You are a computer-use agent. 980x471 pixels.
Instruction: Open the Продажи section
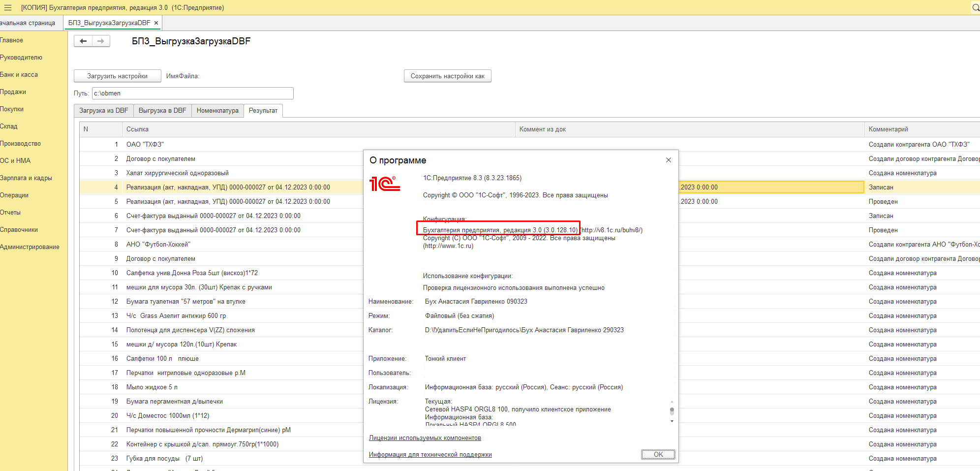(x=13, y=92)
